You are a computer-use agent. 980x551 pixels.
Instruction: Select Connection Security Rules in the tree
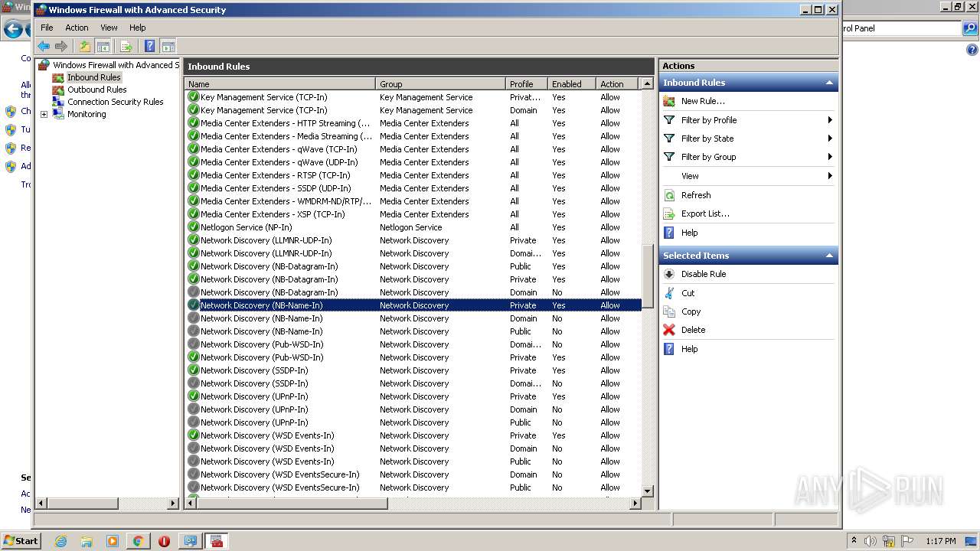(115, 102)
